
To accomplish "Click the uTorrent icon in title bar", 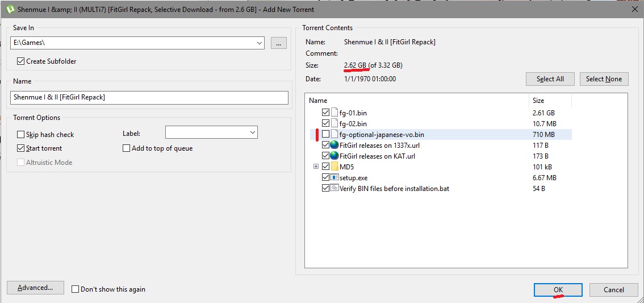I will click(x=10, y=9).
